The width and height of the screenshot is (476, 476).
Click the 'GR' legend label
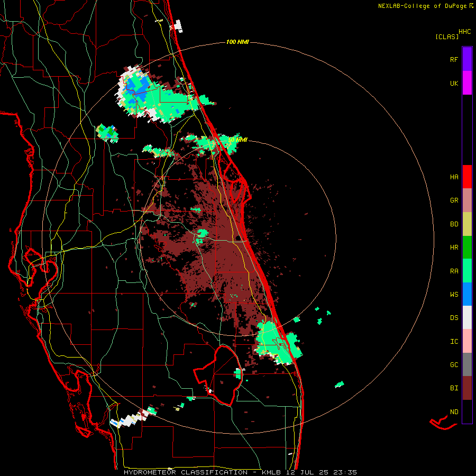(454, 200)
